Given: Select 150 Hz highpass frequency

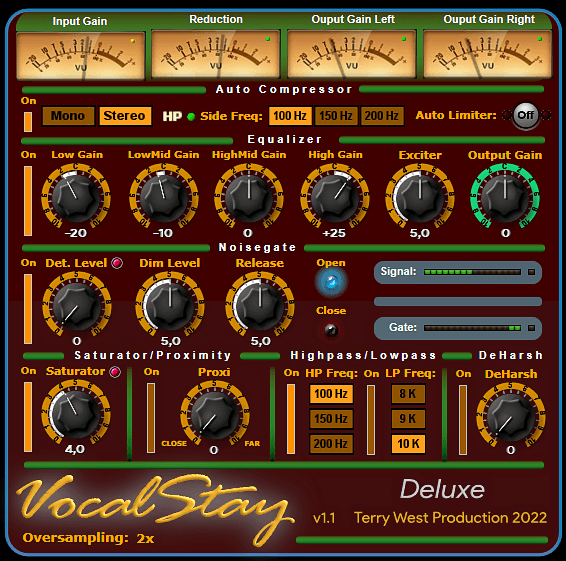Looking at the screenshot, I should (x=331, y=418).
